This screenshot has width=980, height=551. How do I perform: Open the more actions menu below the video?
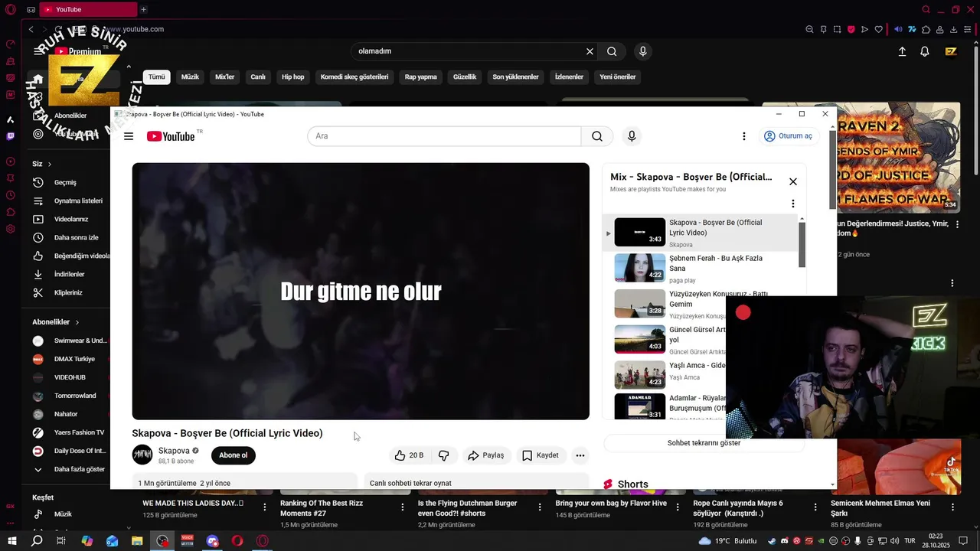tap(580, 455)
